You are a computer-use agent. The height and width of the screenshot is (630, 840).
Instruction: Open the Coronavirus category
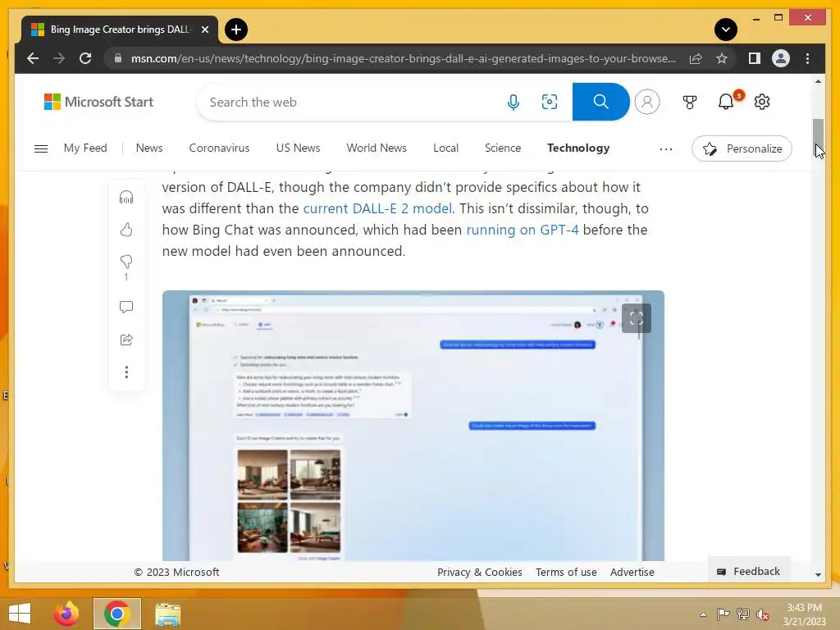(x=219, y=148)
